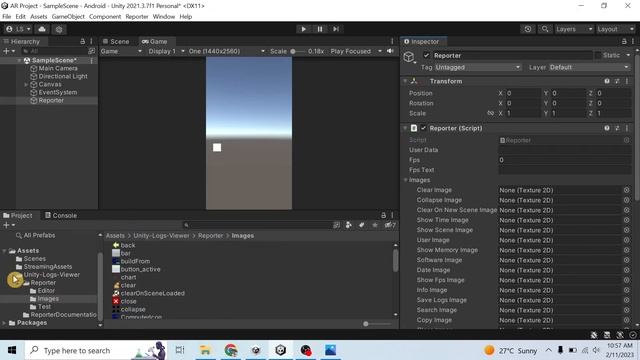Select the clearOnSceneLoaded asset
Screen dimensions: 640x360
pyautogui.click(x=149, y=293)
